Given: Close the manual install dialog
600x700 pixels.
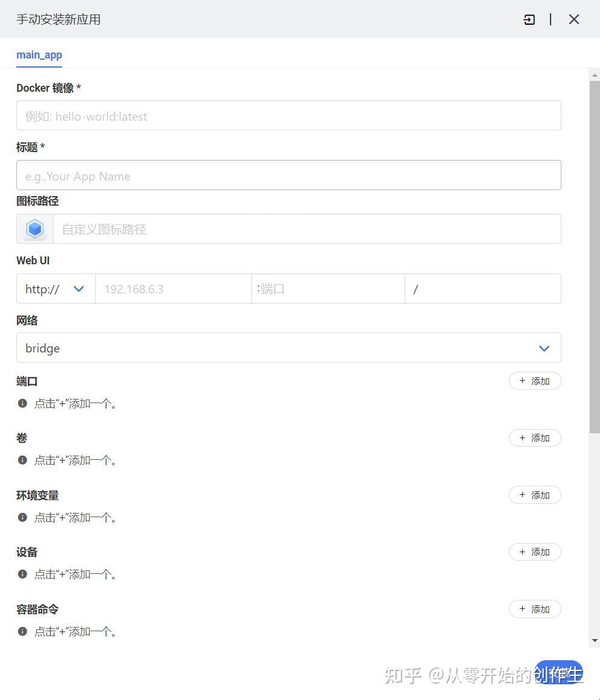Looking at the screenshot, I should pyautogui.click(x=573, y=20).
